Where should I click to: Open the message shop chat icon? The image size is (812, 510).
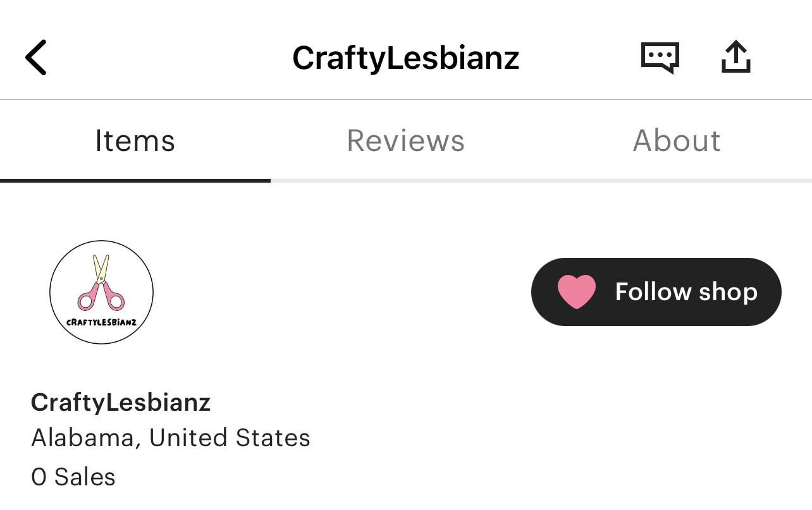coord(660,58)
